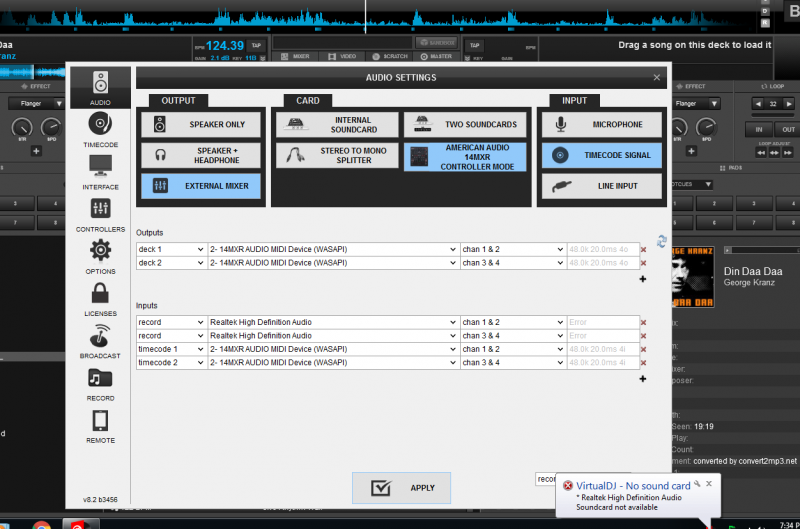Open deck 2 sound device dropdown

333,263
